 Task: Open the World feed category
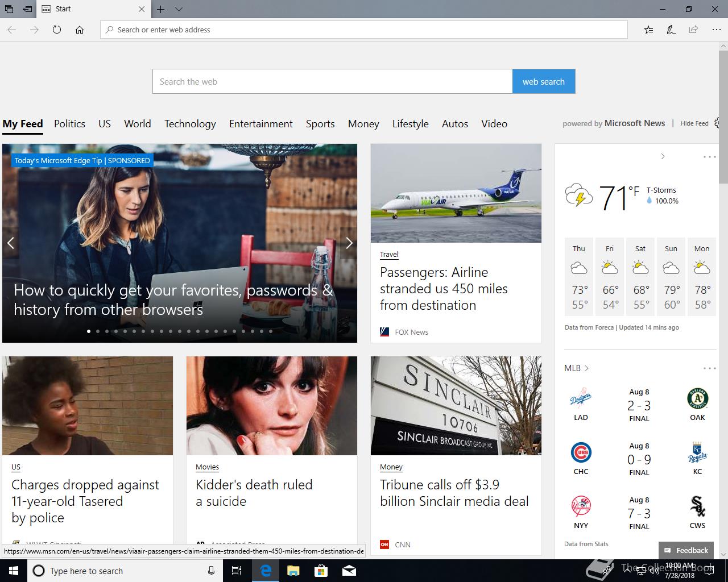(x=138, y=124)
